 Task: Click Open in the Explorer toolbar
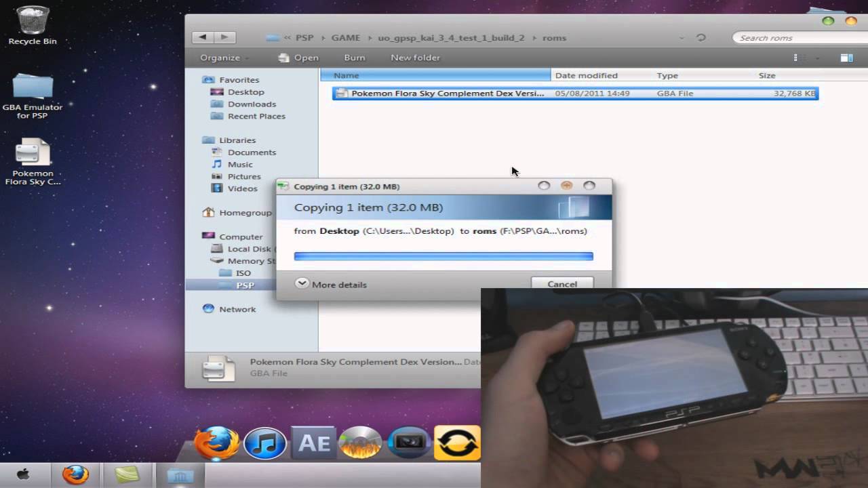coord(298,58)
